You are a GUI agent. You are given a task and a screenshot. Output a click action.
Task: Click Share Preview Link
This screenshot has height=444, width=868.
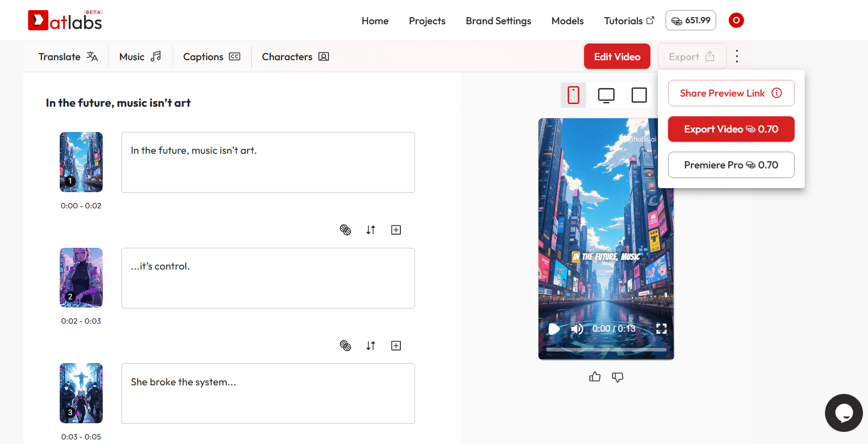731,93
